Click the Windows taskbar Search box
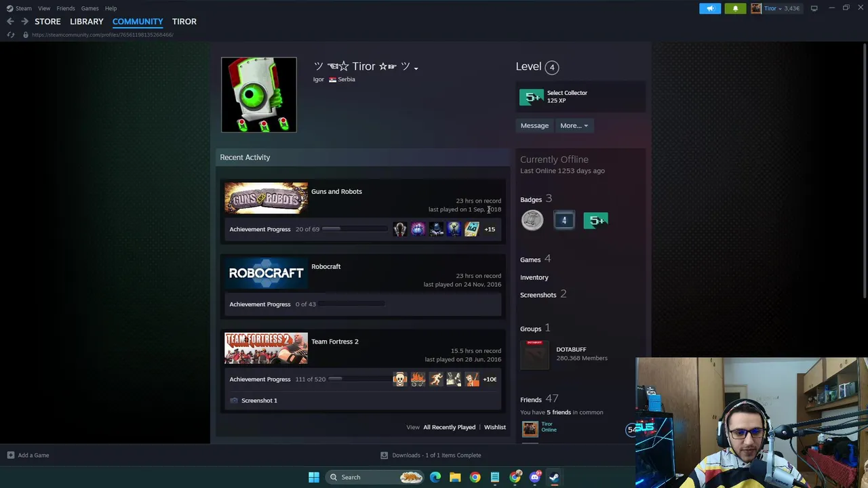This screenshot has width=868, height=488. click(x=375, y=477)
